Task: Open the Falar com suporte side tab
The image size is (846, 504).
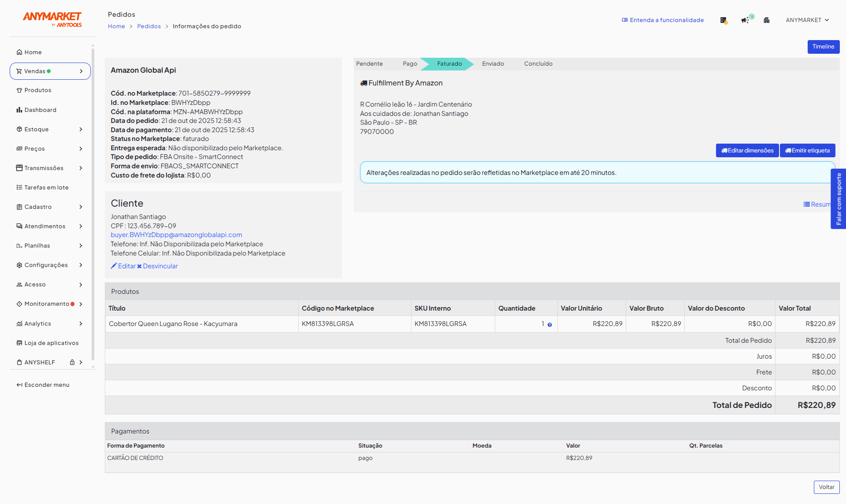Action: 838,199
